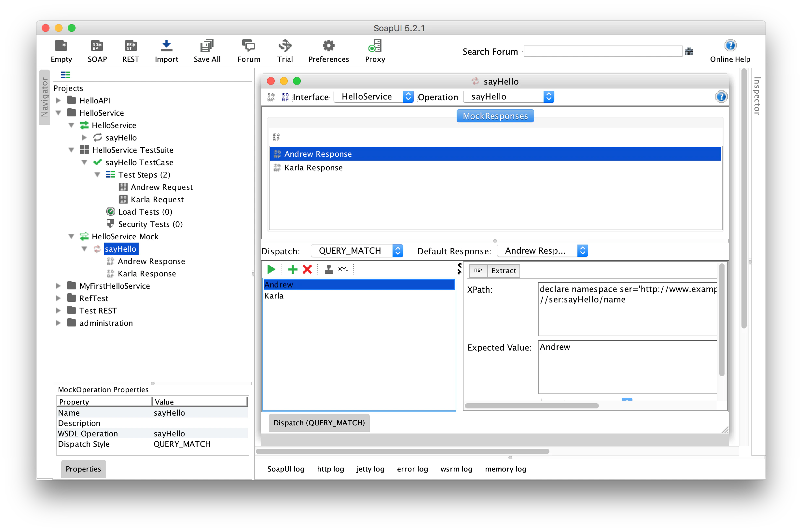
Task: Select Karla Response in MockResponses list
Action: click(x=313, y=167)
